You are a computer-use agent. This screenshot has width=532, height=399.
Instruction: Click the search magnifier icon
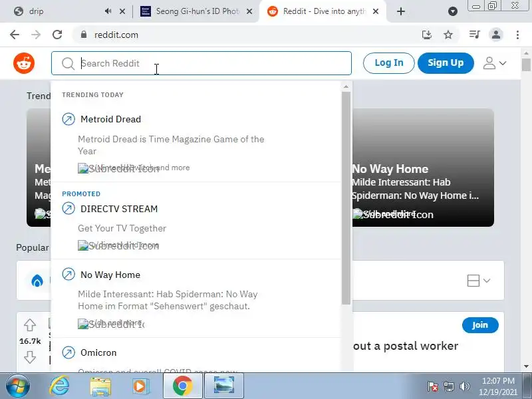point(68,63)
